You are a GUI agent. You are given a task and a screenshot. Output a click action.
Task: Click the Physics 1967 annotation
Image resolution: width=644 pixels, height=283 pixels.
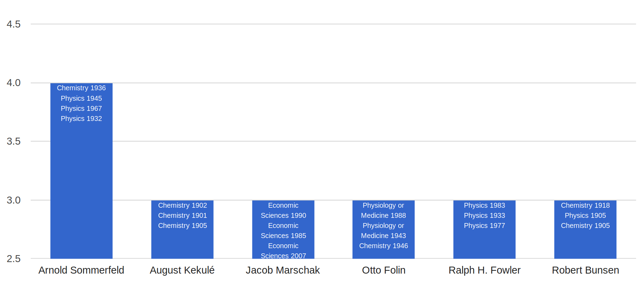pos(81,108)
